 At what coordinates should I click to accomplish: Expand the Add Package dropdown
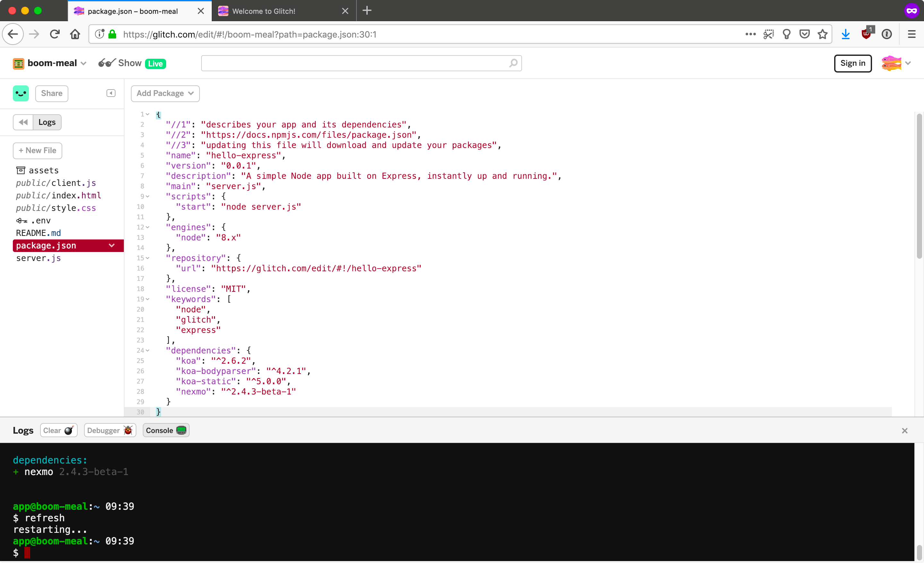[x=165, y=93]
